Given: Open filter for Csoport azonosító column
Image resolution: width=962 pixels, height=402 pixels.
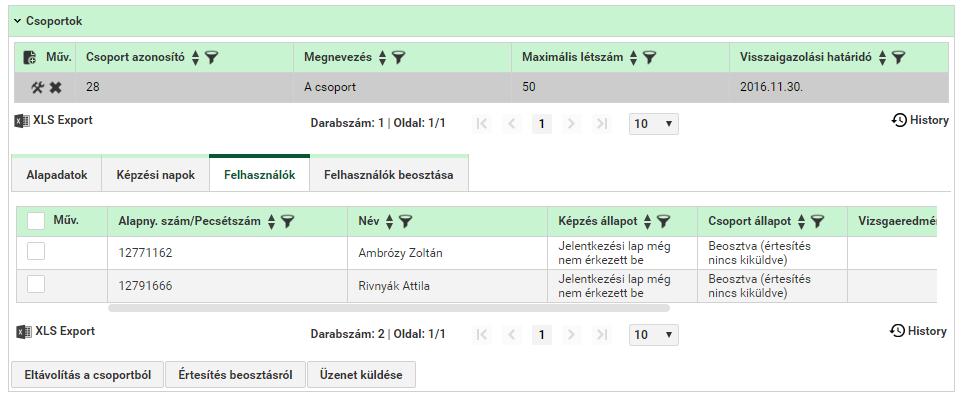Looking at the screenshot, I should (x=212, y=58).
